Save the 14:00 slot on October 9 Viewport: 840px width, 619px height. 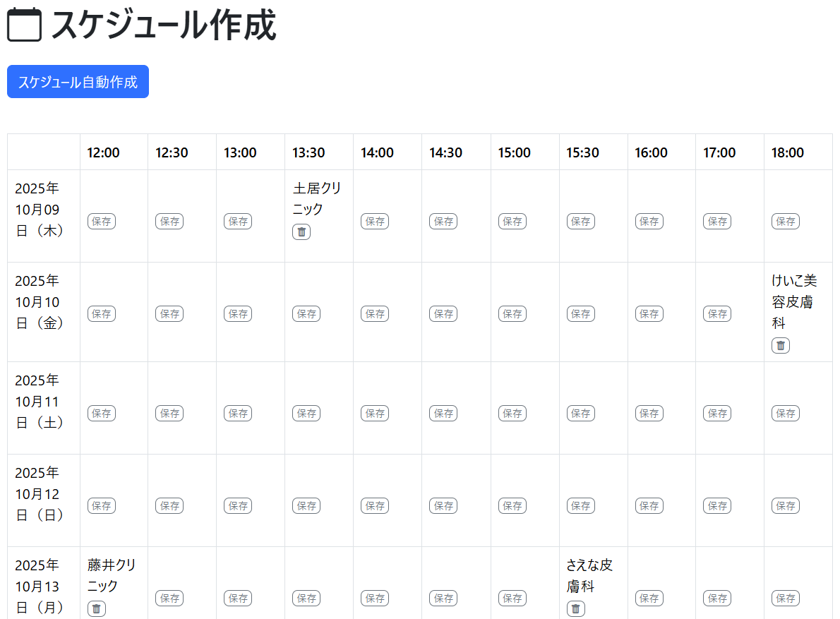pos(374,221)
